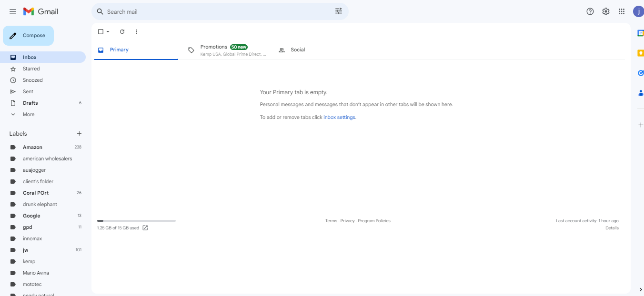Click the storage usage bar
The width and height of the screenshot is (644, 296).
pyautogui.click(x=136, y=221)
